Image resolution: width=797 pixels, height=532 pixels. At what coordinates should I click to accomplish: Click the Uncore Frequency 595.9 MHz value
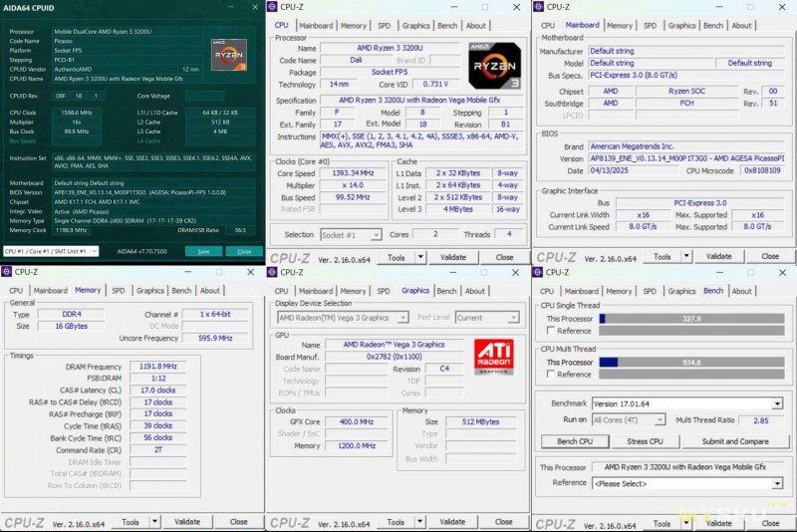(x=215, y=338)
